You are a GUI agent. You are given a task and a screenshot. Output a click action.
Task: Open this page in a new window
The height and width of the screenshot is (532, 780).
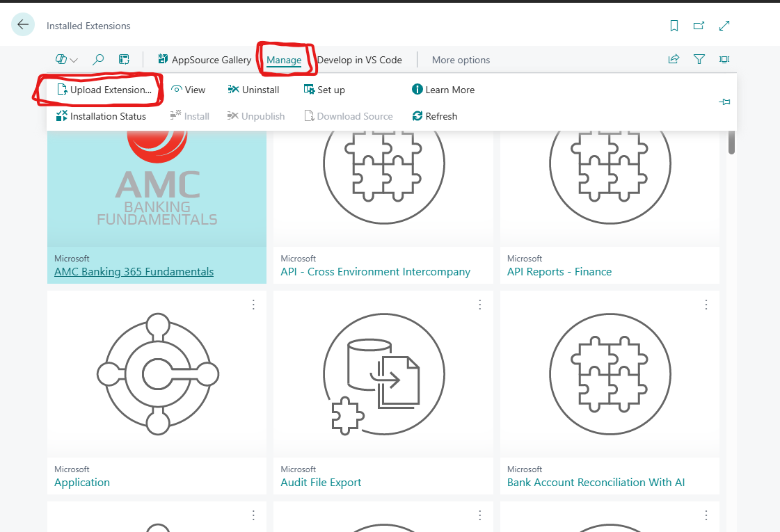point(699,25)
